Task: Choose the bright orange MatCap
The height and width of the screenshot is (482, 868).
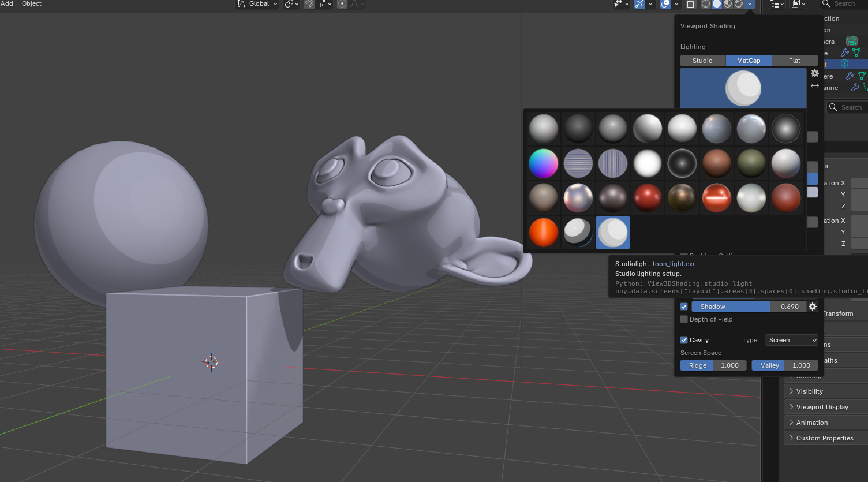Action: [x=544, y=232]
